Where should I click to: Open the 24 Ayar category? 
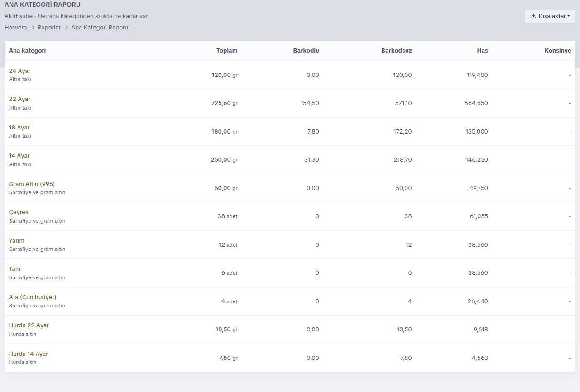20,71
